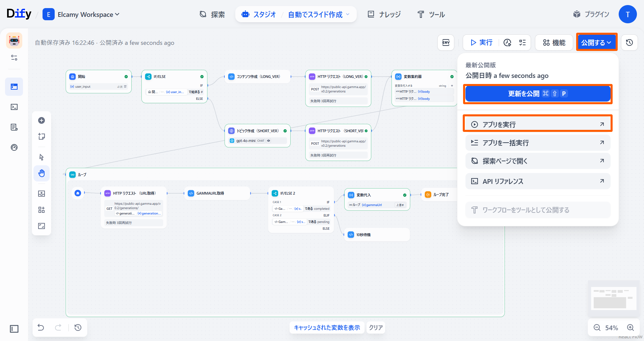Click the 54% zoom level indicator

[x=611, y=328]
